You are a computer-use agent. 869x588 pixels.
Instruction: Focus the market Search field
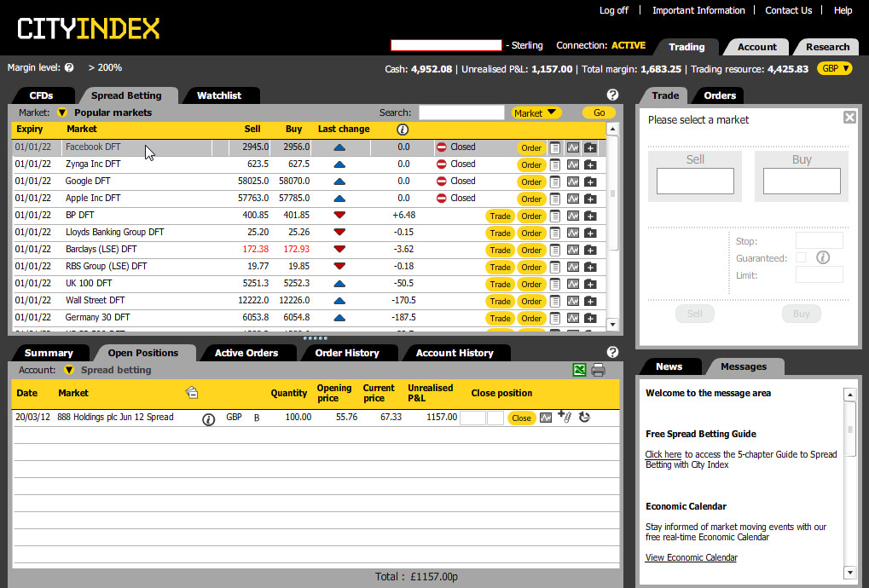pyautogui.click(x=461, y=113)
